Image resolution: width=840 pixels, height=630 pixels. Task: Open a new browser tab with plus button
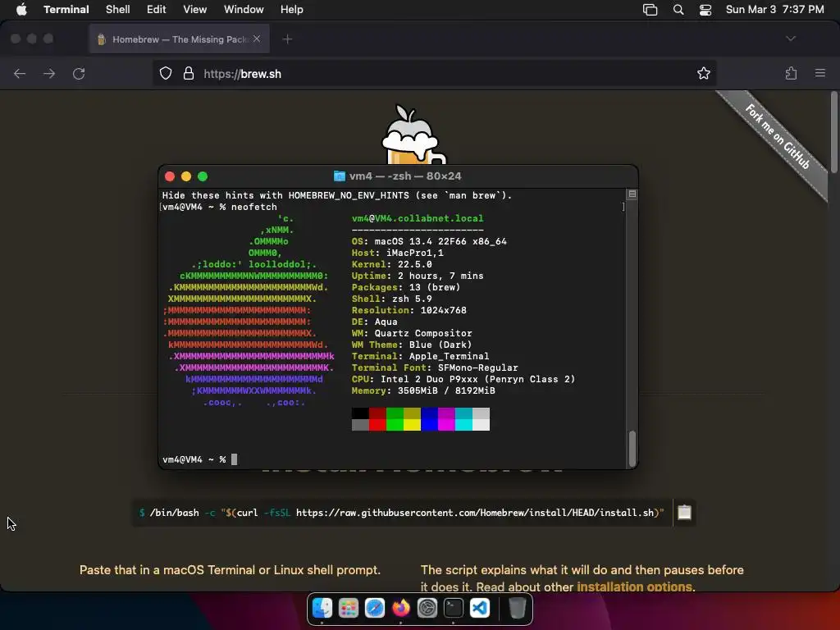coord(287,39)
